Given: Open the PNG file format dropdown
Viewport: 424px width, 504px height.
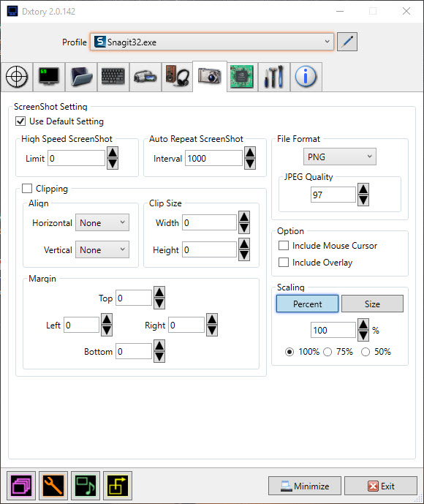Looking at the screenshot, I should [x=339, y=157].
